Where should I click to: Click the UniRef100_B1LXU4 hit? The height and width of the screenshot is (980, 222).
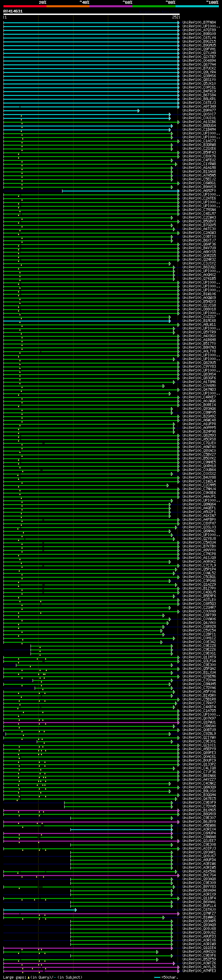click(199, 672)
